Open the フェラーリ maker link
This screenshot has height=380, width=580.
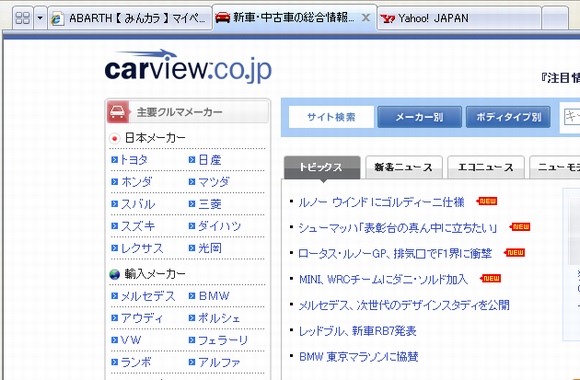click(218, 340)
